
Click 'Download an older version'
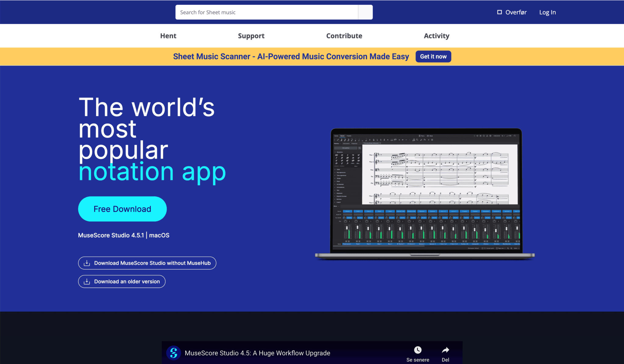pos(122,282)
